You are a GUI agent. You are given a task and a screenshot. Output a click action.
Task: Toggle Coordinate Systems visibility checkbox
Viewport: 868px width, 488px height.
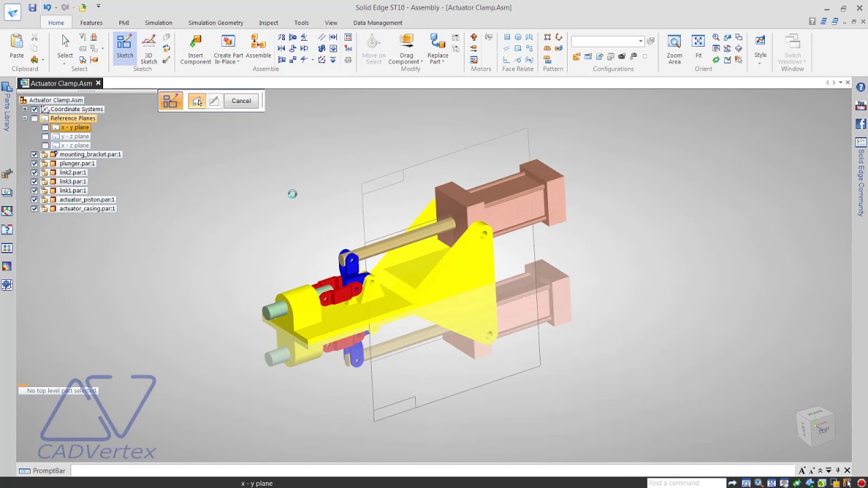tap(35, 109)
